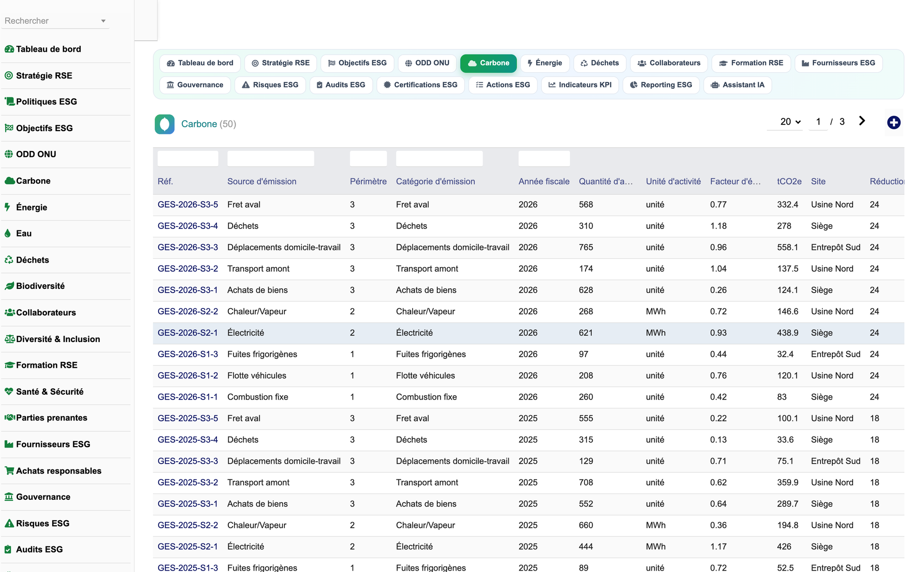Click the Politiques ESG sidebar icon
This screenshot has width=924, height=572.
coord(9,102)
